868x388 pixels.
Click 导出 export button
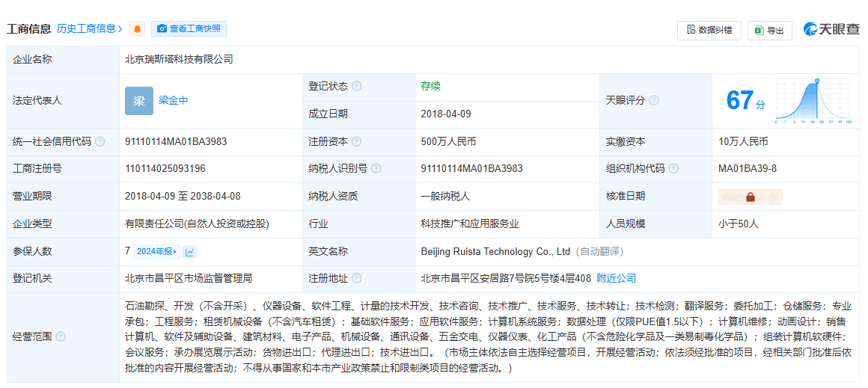(x=769, y=31)
